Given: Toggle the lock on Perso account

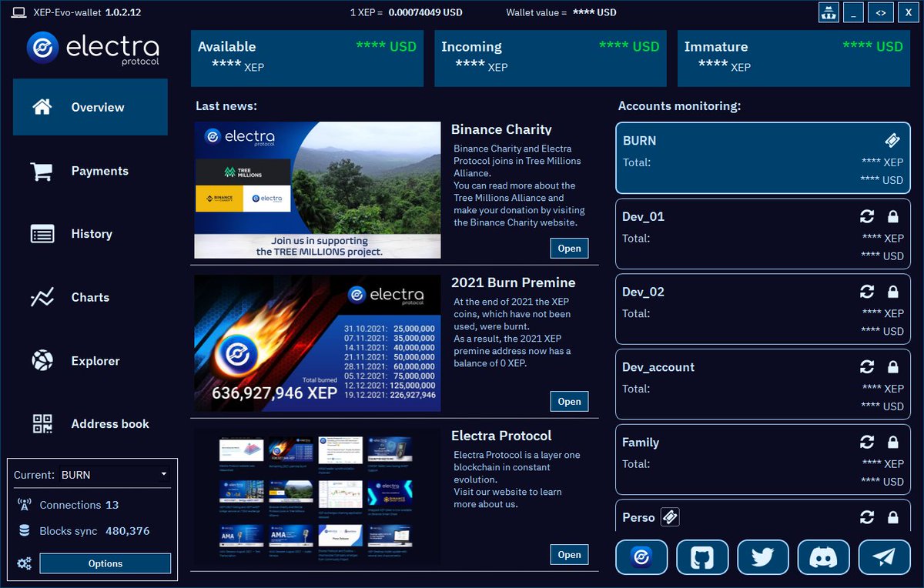Looking at the screenshot, I should (893, 517).
